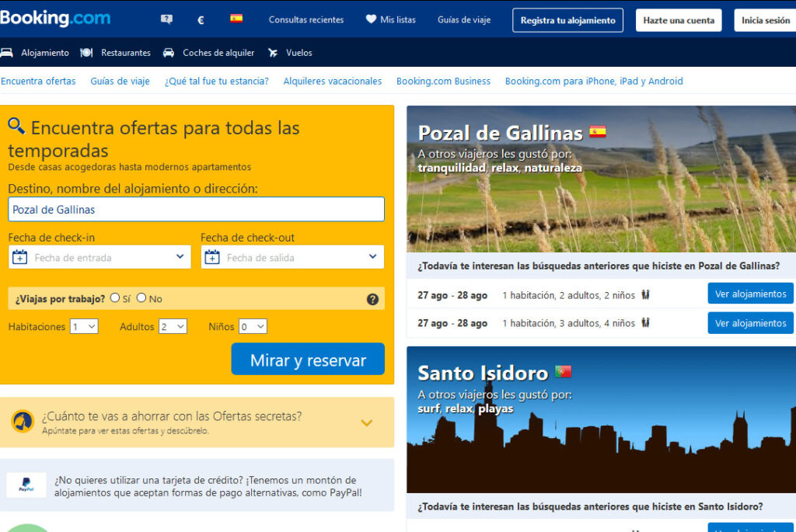Click the heart icon for Mis listas
796x532 pixels.
(x=371, y=19)
